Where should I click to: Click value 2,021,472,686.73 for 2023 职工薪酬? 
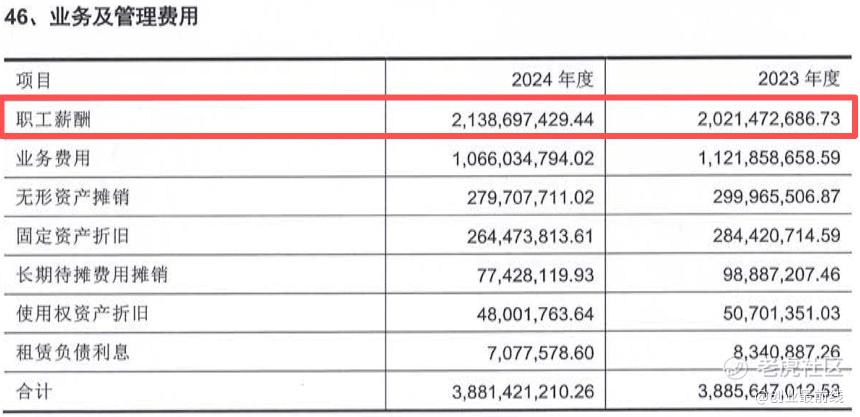(x=769, y=119)
